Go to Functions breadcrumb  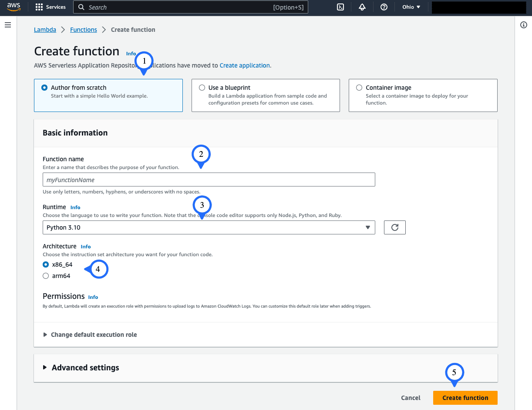tap(84, 30)
